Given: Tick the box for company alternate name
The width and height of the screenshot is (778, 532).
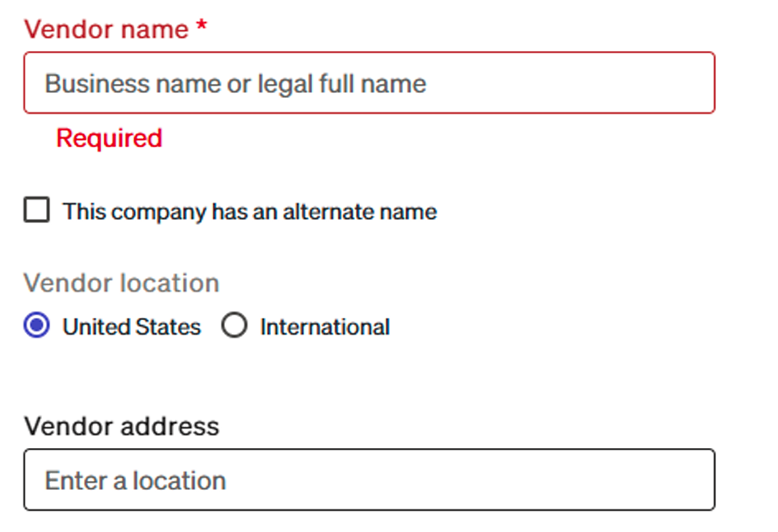Looking at the screenshot, I should [36, 211].
